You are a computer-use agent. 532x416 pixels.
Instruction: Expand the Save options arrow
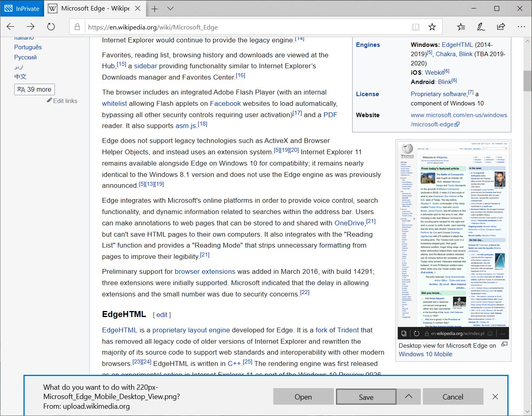pos(408,397)
